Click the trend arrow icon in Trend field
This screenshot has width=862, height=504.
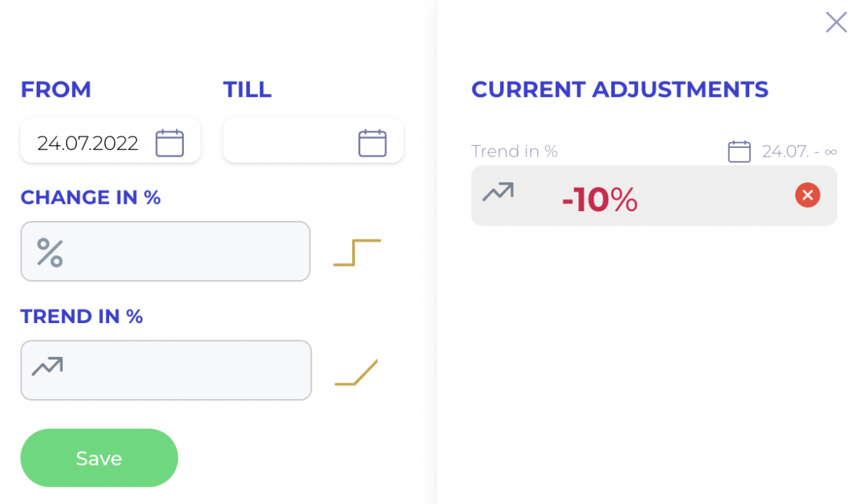click(47, 366)
